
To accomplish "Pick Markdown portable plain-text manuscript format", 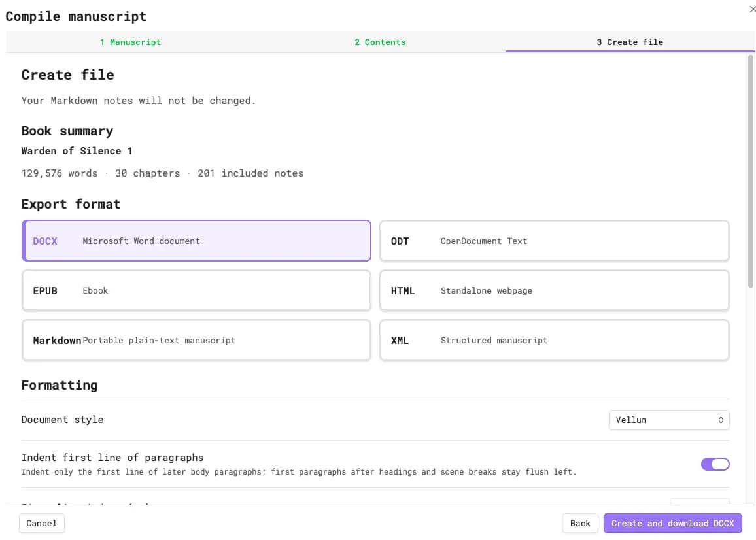I will 196,340.
